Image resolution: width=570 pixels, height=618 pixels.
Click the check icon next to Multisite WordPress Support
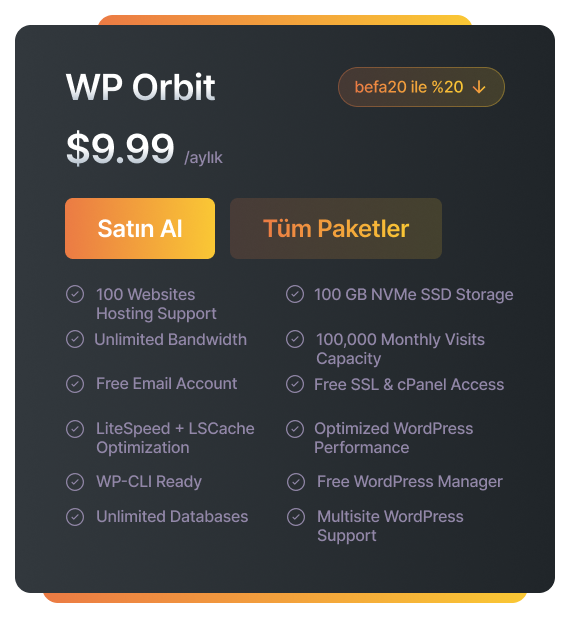296,517
